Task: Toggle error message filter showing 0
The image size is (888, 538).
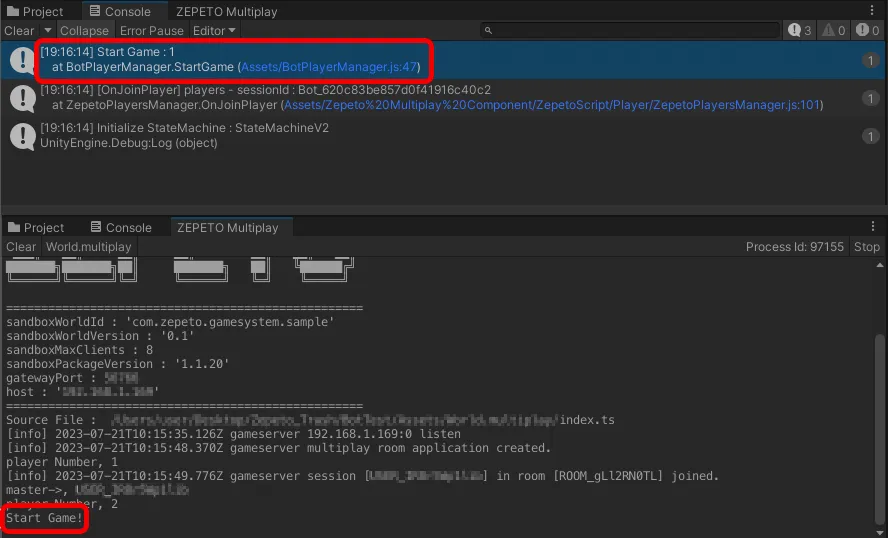Action: 868,31
